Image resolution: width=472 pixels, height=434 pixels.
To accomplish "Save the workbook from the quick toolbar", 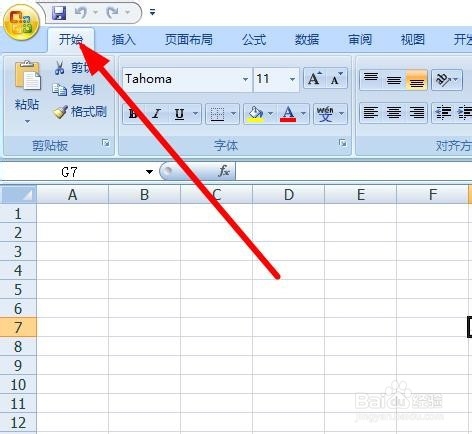I will click(x=59, y=13).
